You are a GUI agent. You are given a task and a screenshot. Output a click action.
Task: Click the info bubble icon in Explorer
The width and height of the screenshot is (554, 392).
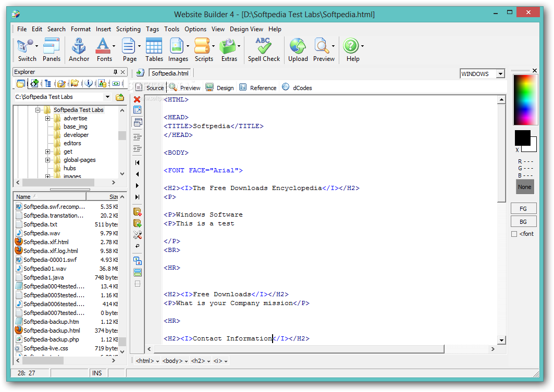[x=88, y=83]
